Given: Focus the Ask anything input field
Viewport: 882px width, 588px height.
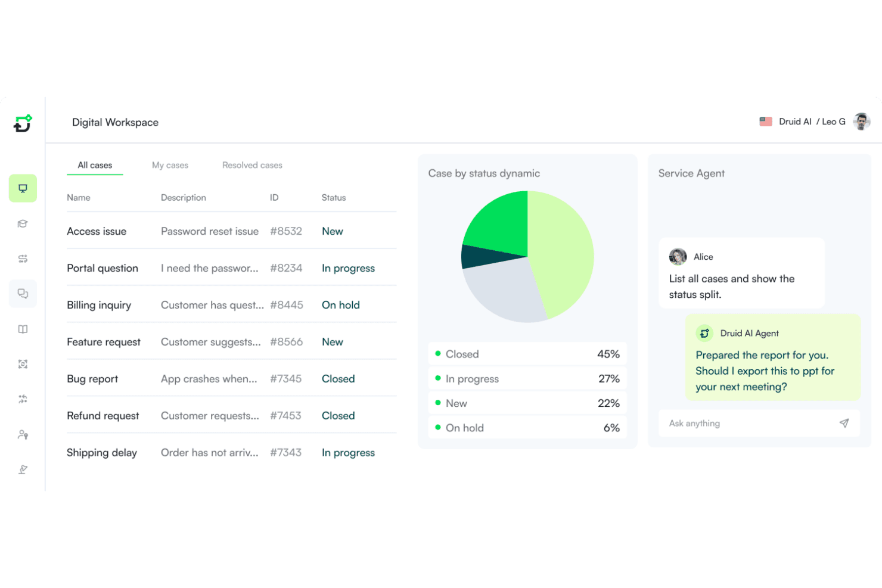Looking at the screenshot, I should (x=759, y=423).
